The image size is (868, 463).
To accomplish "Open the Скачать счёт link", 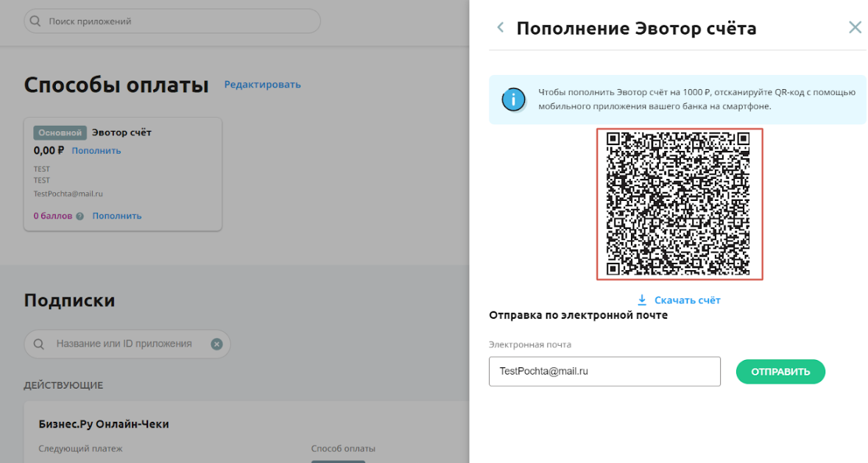I will pos(687,300).
